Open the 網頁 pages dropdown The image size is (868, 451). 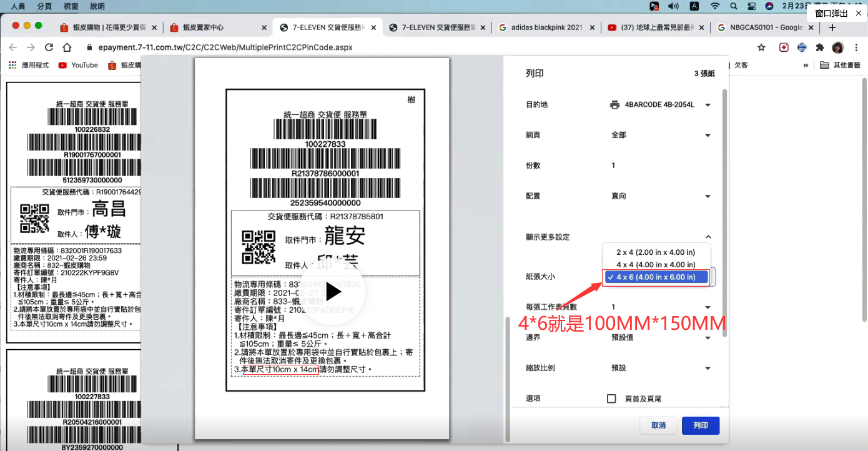click(660, 135)
